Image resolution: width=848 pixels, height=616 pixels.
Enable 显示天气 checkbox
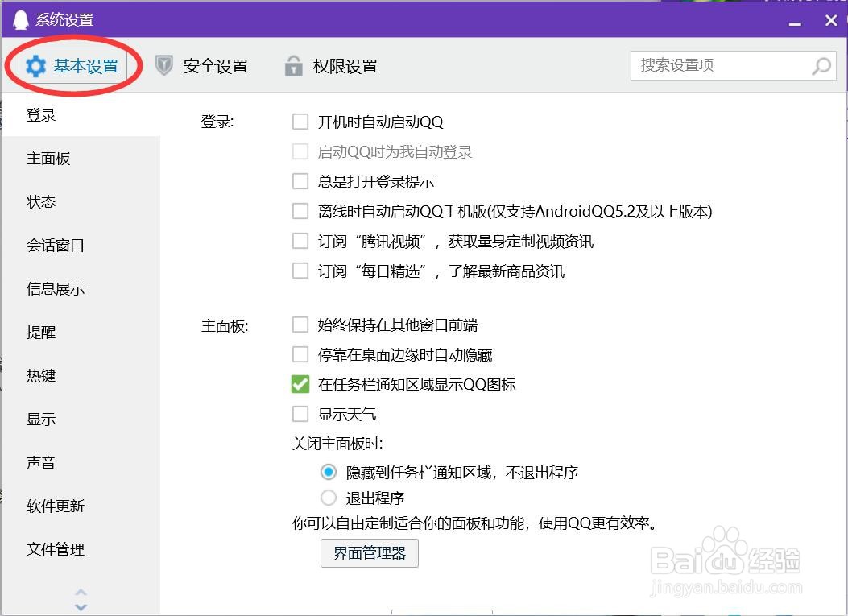[x=300, y=414]
